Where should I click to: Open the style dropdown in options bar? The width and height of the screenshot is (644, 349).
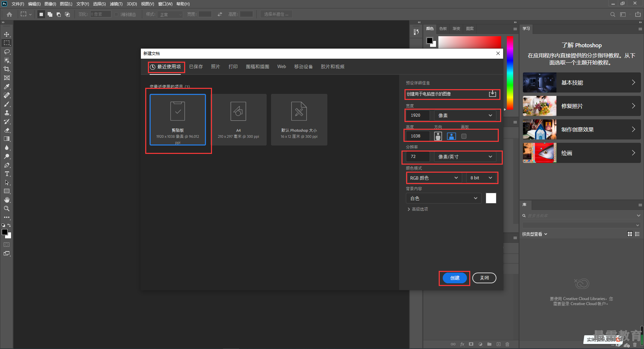(x=170, y=14)
